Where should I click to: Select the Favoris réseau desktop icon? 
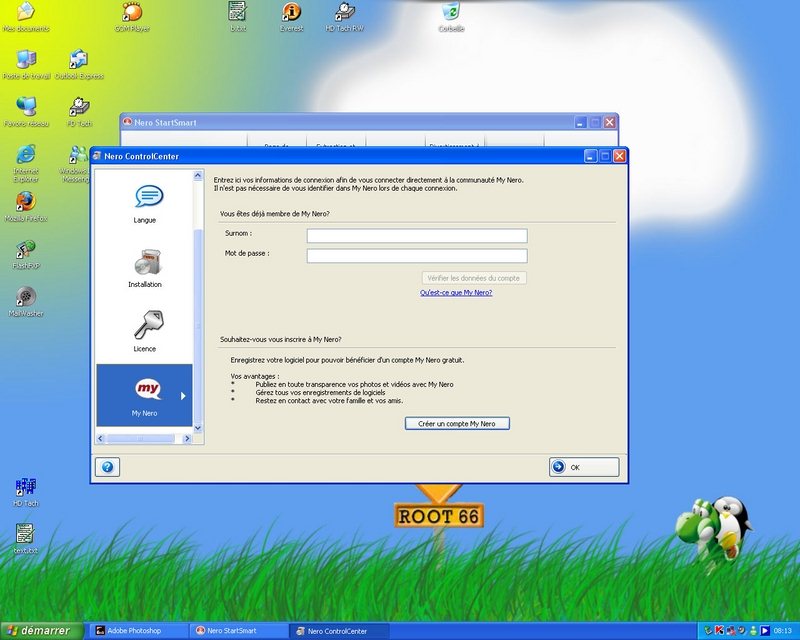pos(27,112)
